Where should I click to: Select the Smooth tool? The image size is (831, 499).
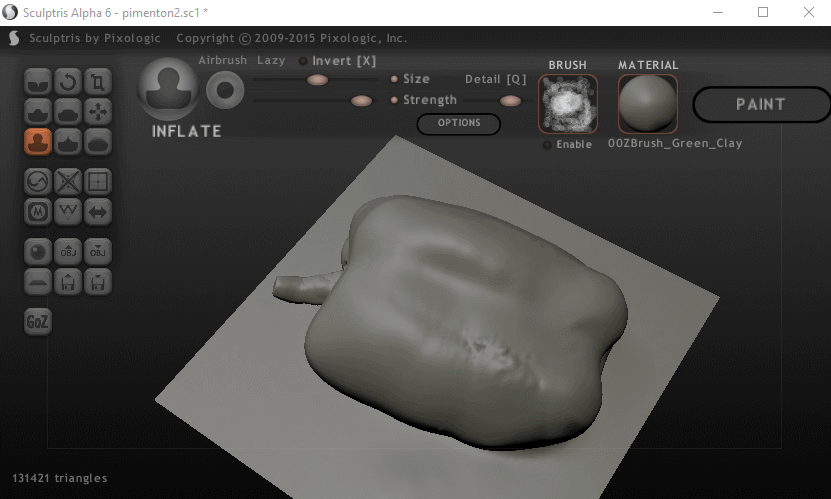(x=98, y=142)
